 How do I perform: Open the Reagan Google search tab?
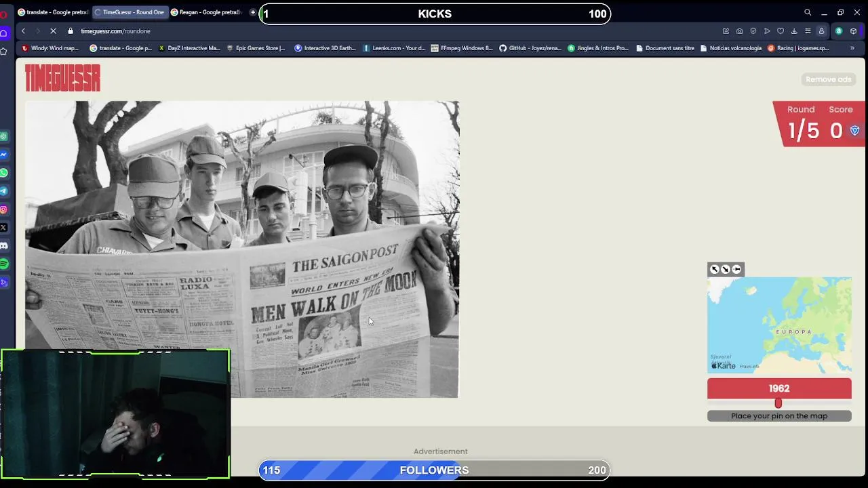[x=206, y=12]
